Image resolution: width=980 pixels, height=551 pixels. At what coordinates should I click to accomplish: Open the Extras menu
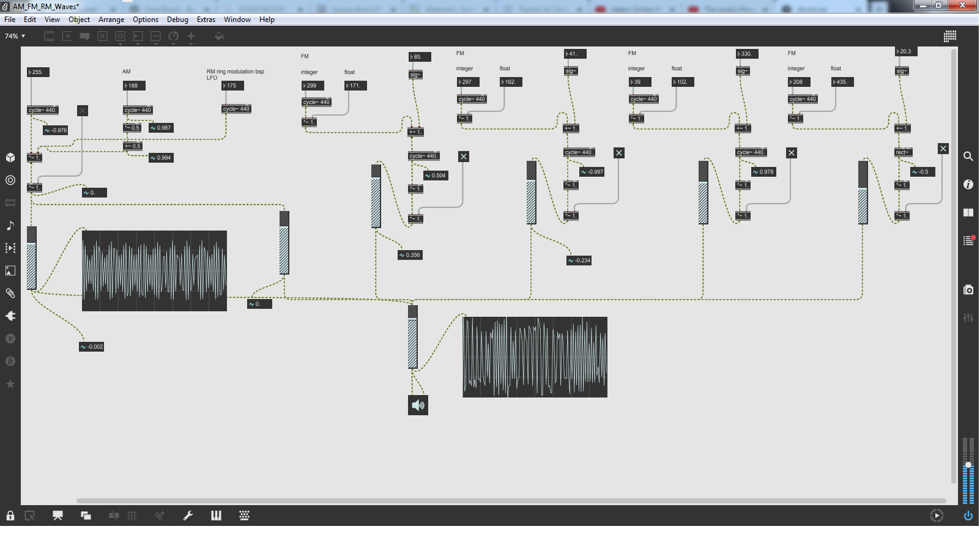pos(206,20)
